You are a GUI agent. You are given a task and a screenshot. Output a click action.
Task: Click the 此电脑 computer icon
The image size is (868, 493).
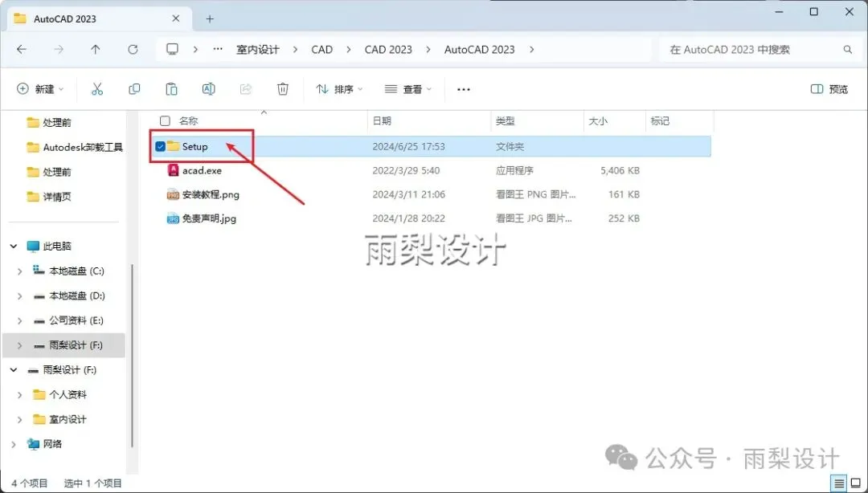(33, 246)
